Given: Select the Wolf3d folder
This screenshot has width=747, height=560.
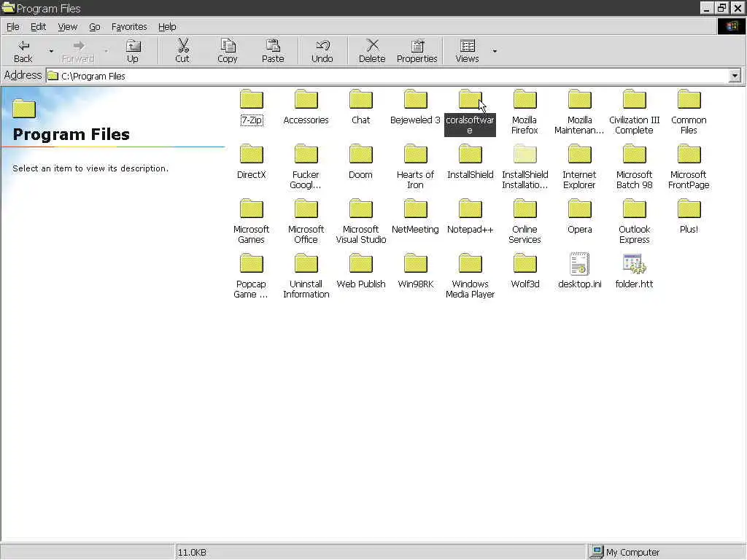Looking at the screenshot, I should (525, 271).
